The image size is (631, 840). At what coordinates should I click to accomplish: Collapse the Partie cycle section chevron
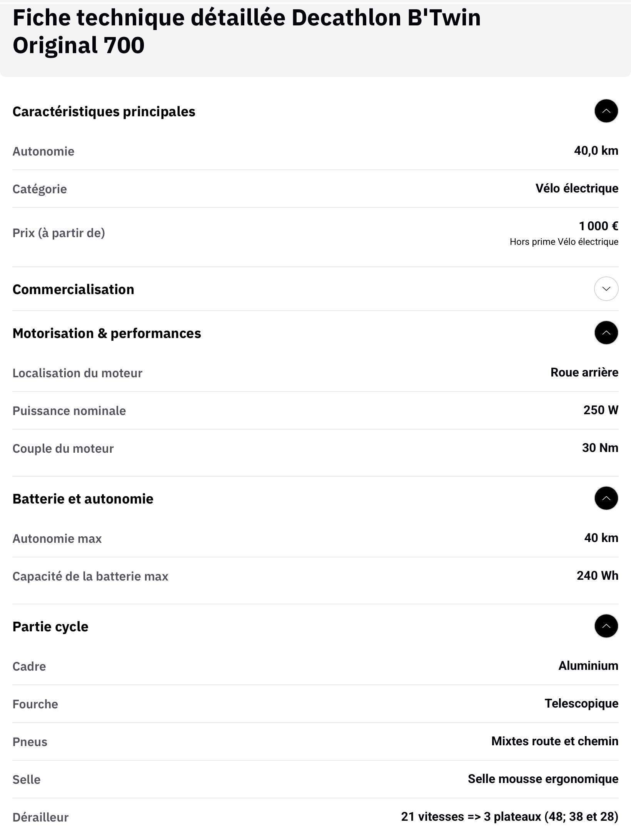pos(606,626)
